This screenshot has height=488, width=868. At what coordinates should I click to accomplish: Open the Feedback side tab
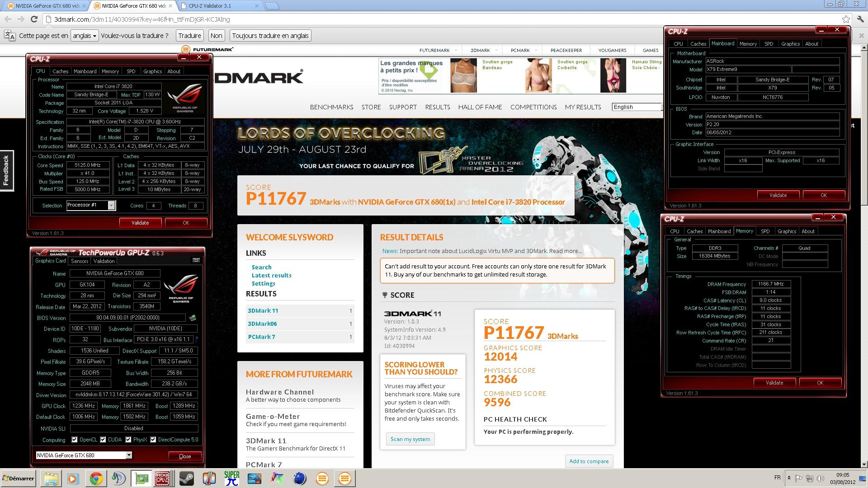6,170
